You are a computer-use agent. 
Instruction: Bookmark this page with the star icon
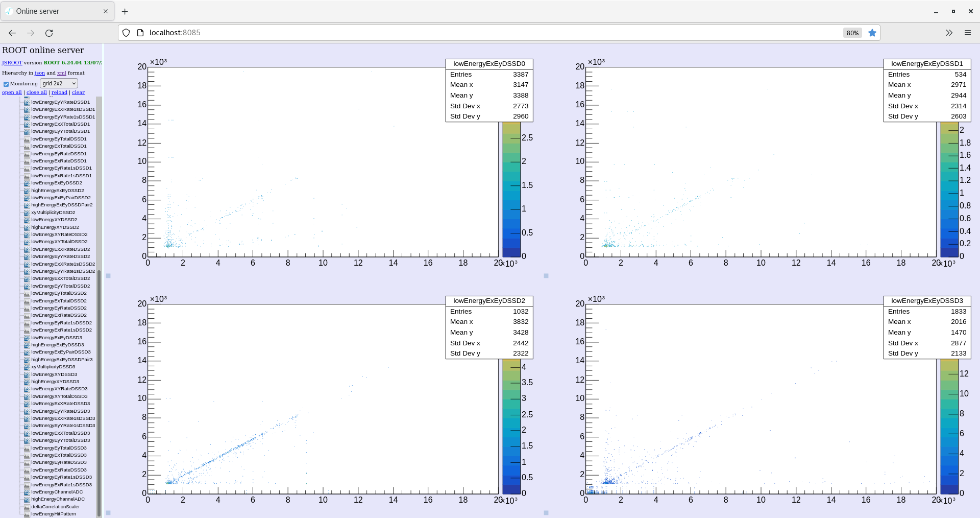[872, 33]
